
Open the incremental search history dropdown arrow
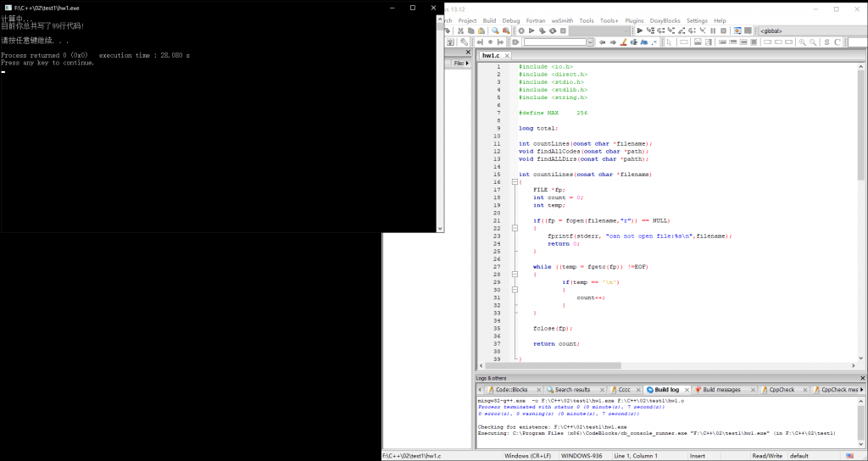pos(590,42)
